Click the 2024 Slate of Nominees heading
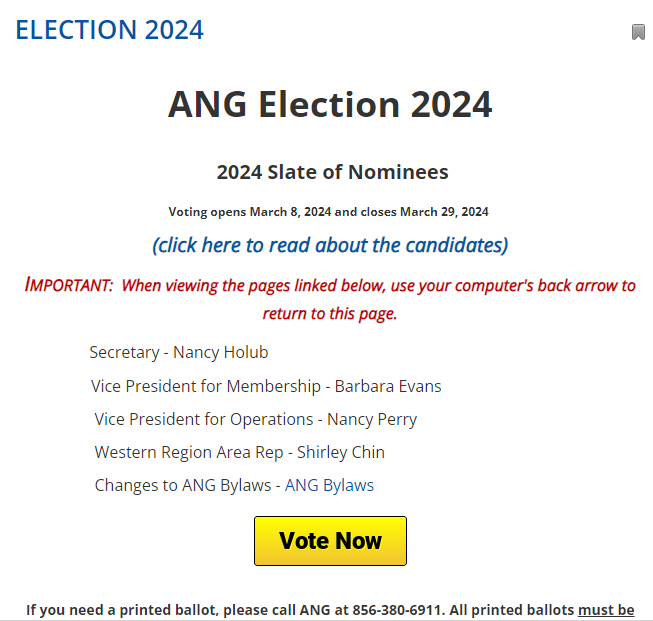 click(332, 172)
